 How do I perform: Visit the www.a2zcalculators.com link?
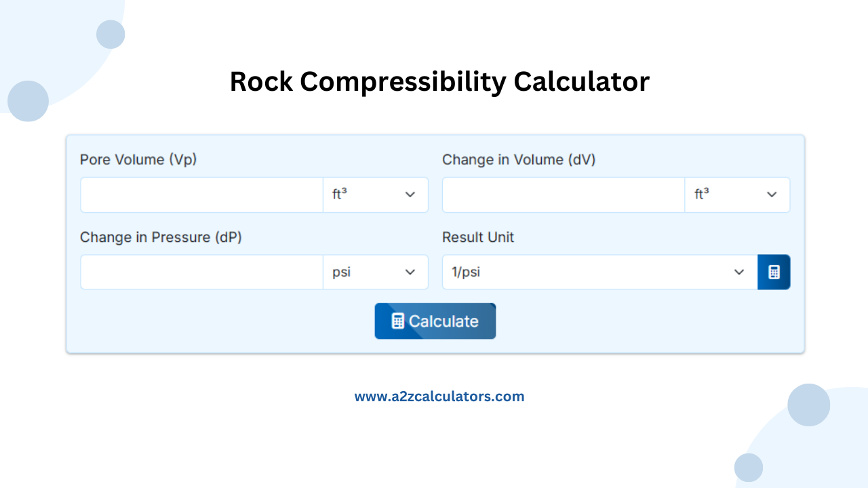pos(439,396)
